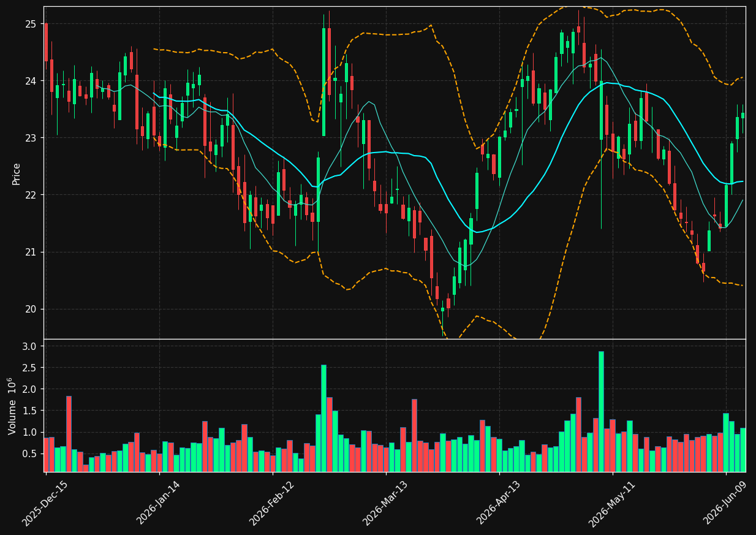This screenshot has height=535, width=756.
Task: Pick the 2025-Dec-15 date label
Action: [44, 503]
